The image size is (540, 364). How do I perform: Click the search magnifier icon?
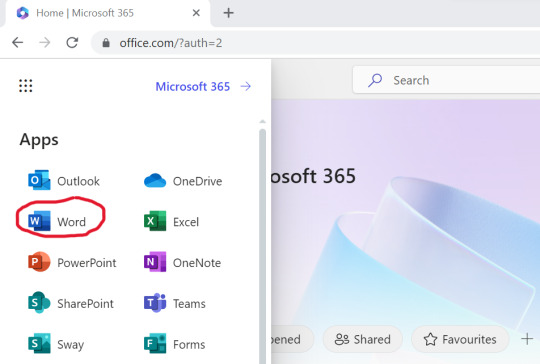click(x=375, y=80)
